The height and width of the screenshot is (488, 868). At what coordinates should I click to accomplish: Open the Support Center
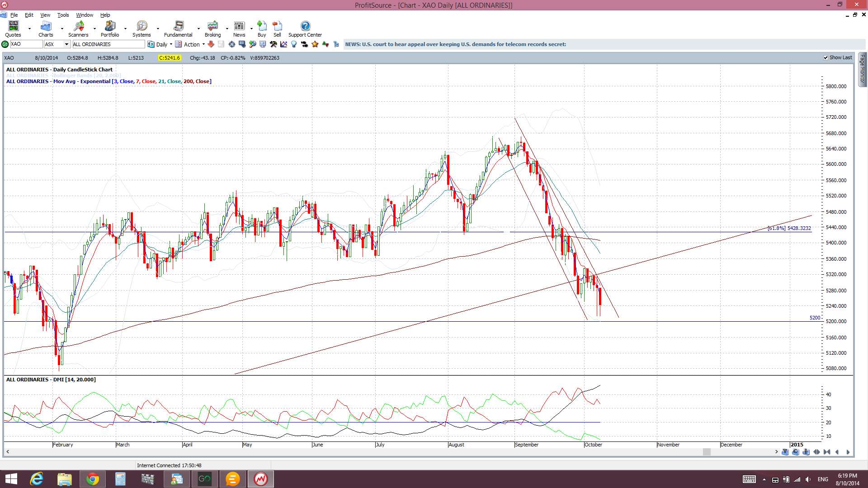305,29
